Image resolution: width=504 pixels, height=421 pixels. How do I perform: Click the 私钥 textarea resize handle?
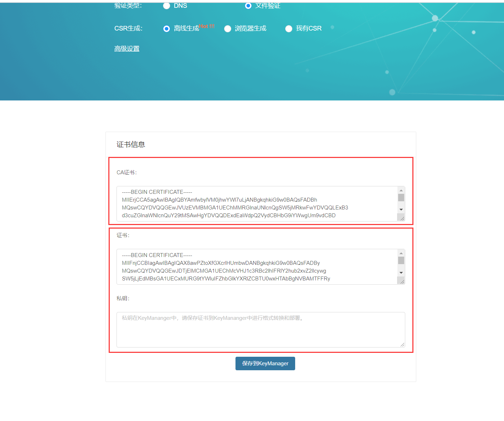402,345
